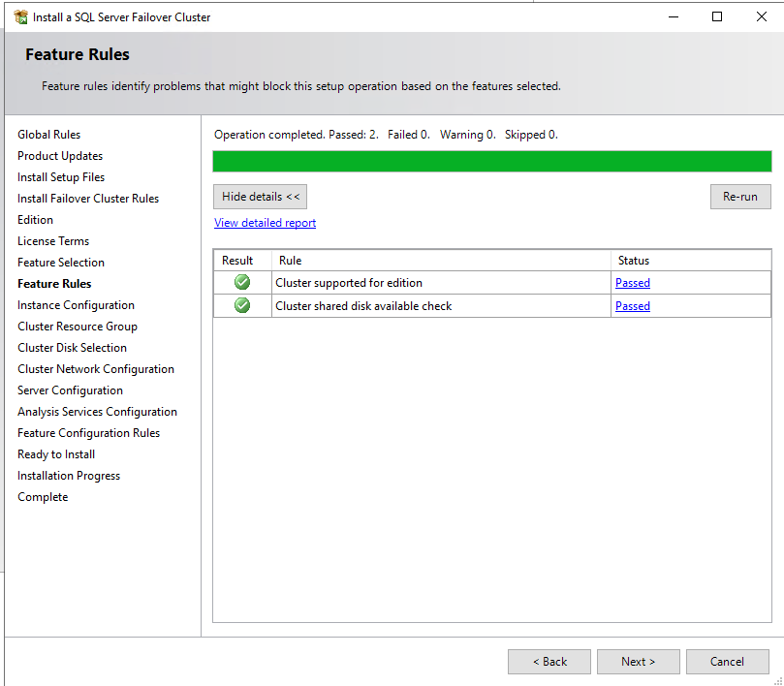This screenshot has width=784, height=686.
Task: Select Cluster Disk Selection step
Action: pos(72,348)
